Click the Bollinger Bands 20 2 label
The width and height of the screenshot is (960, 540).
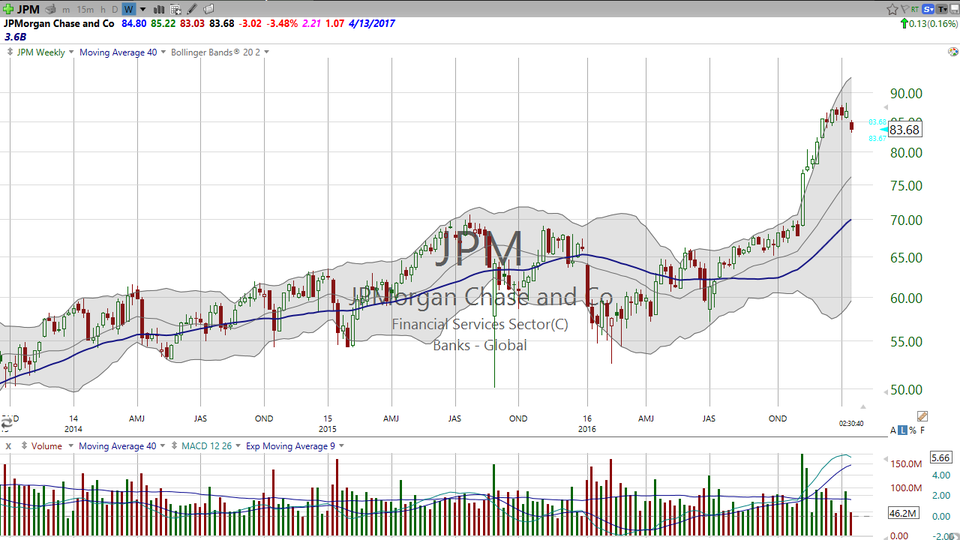pos(216,53)
